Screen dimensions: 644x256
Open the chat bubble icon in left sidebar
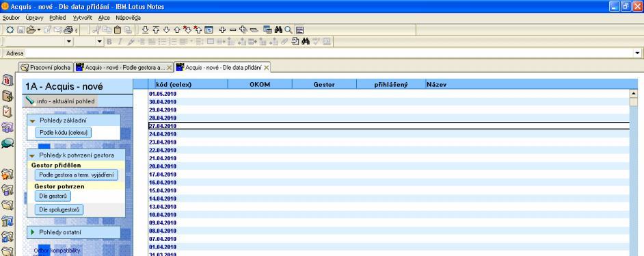[x=8, y=143]
